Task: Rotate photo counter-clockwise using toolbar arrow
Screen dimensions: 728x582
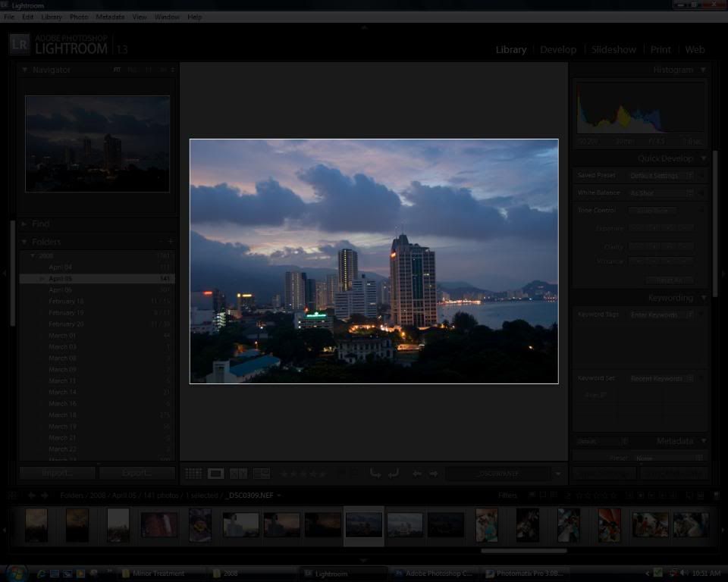Action: (375, 474)
